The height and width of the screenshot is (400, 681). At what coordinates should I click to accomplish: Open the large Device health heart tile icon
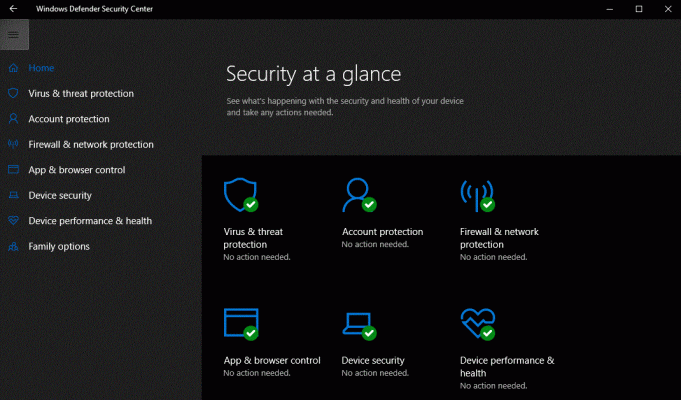[478, 324]
